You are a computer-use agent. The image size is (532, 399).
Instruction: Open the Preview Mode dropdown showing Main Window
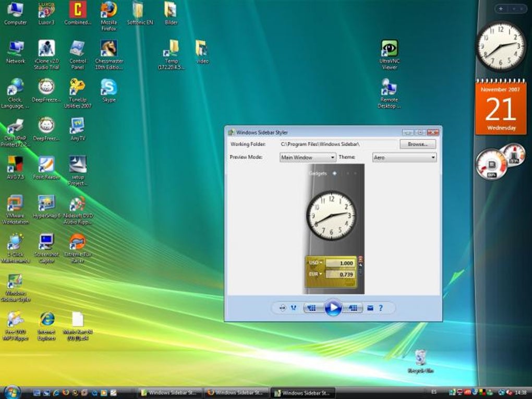(308, 158)
